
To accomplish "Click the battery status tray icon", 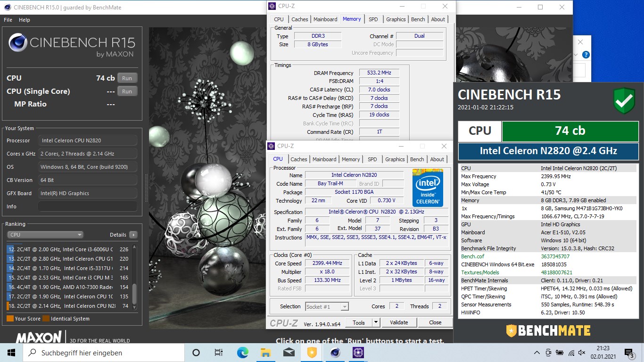I will (x=560, y=353).
